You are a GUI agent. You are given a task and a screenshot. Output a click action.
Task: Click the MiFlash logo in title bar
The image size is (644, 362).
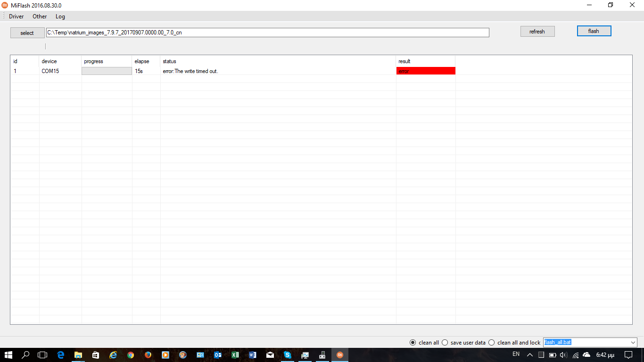click(x=5, y=5)
